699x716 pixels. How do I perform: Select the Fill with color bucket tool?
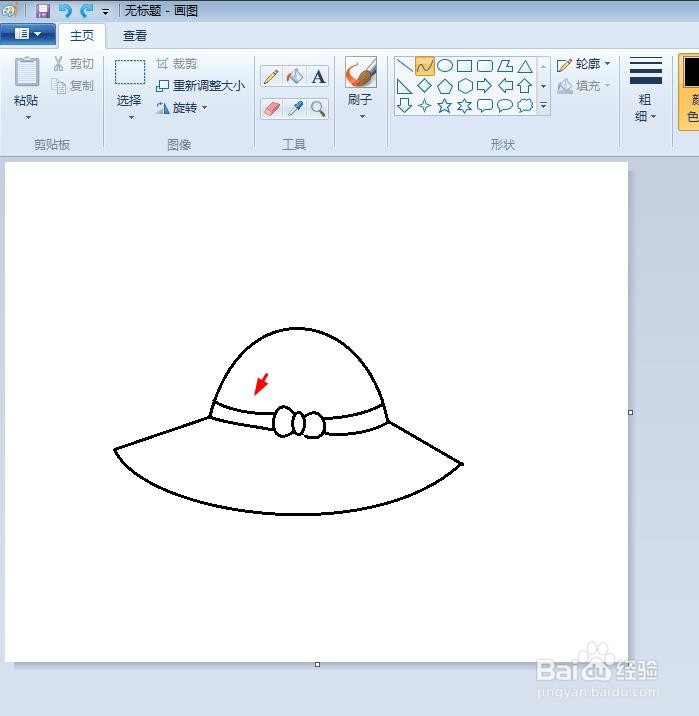pos(294,76)
